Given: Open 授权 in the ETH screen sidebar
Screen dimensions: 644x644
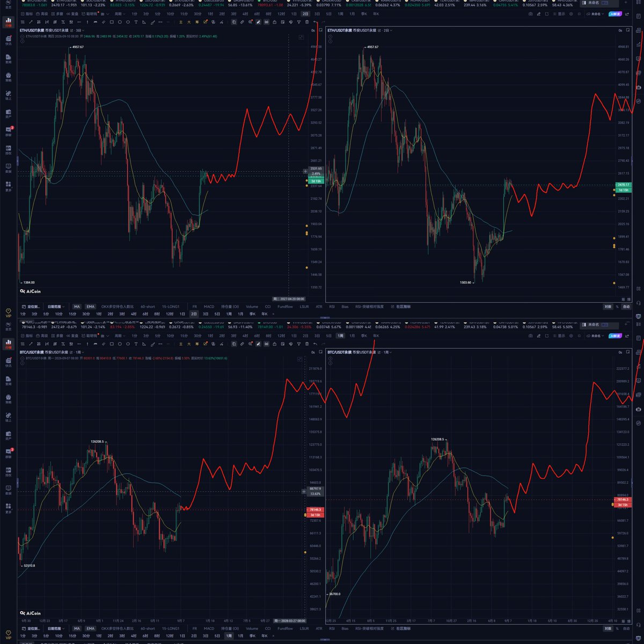Looking at the screenshot, I should (x=9, y=150).
